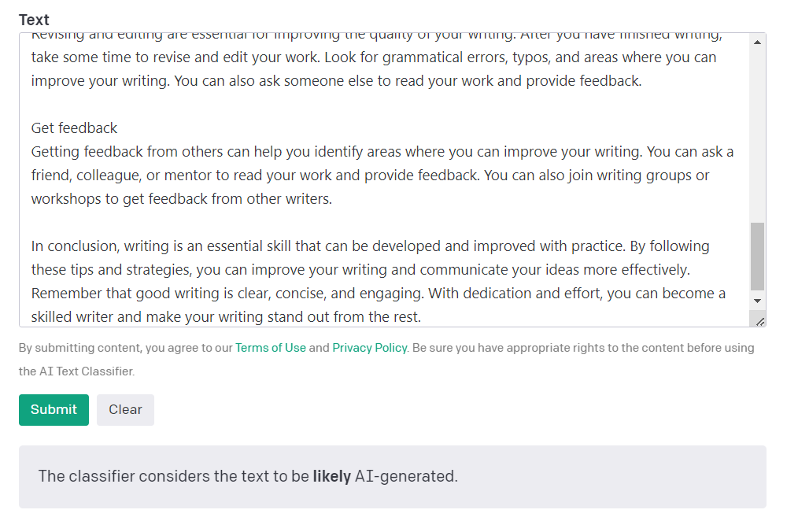Open the Privacy Policy link

tap(370, 348)
